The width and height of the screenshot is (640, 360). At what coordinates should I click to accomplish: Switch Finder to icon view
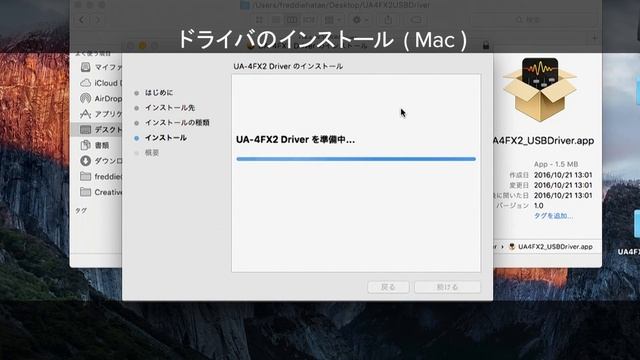click(259, 20)
